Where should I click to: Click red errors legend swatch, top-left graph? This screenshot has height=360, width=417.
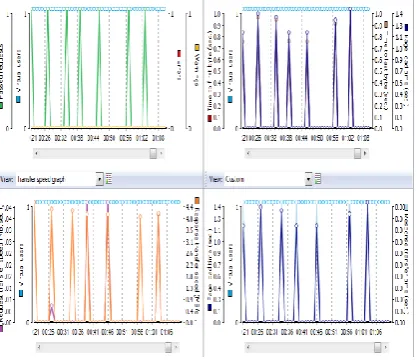coord(179,53)
